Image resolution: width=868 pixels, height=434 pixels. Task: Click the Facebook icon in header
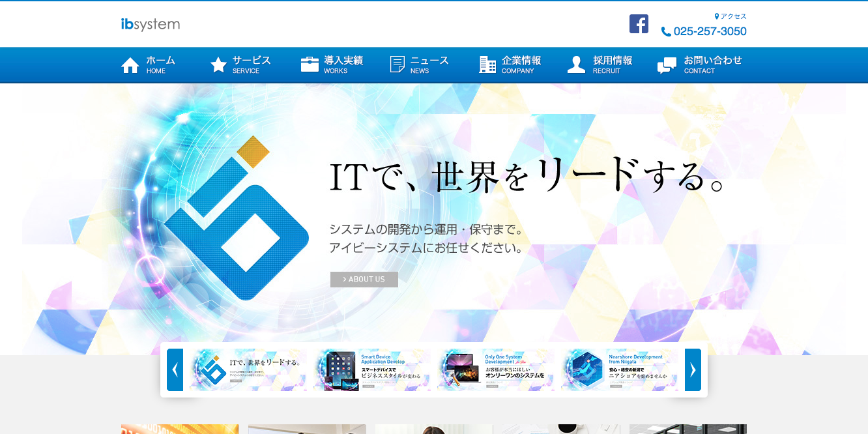coord(639,24)
